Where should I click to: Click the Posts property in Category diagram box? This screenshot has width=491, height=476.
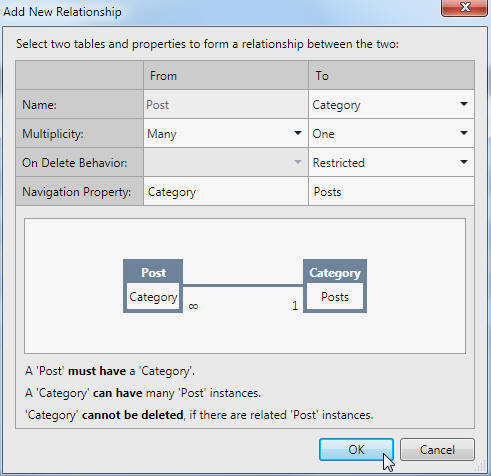click(335, 297)
